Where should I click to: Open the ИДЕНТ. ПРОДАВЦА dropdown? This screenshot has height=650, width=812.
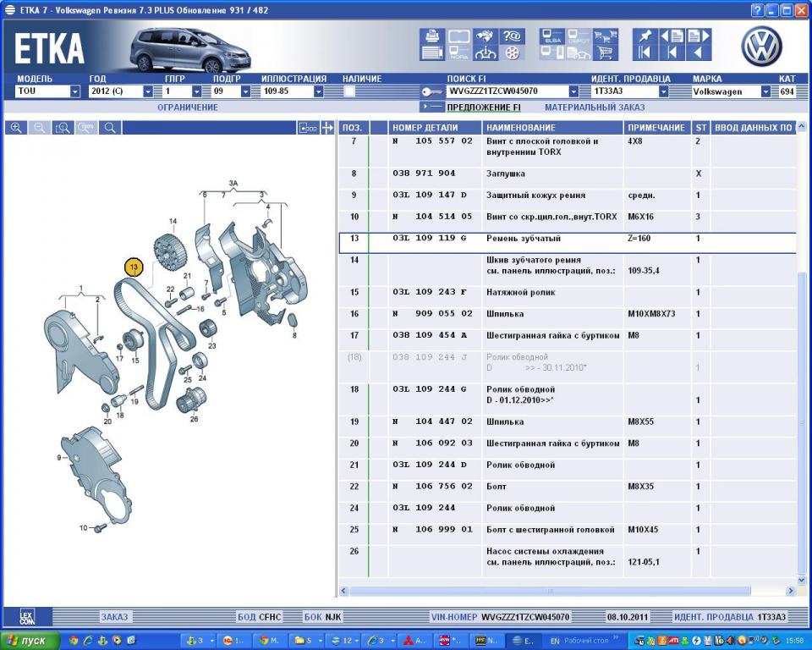pyautogui.click(x=663, y=91)
